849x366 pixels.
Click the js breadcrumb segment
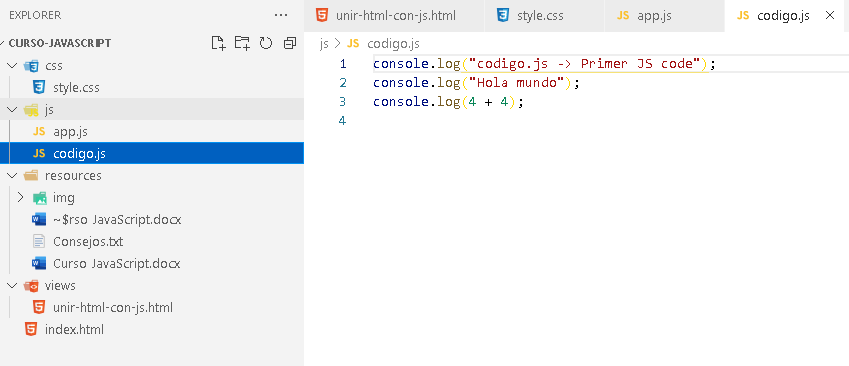coord(324,44)
